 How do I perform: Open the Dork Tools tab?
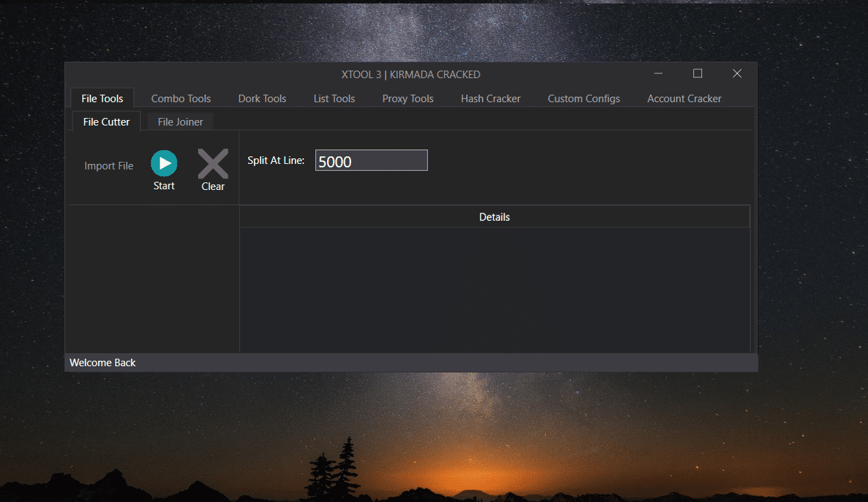[262, 99]
